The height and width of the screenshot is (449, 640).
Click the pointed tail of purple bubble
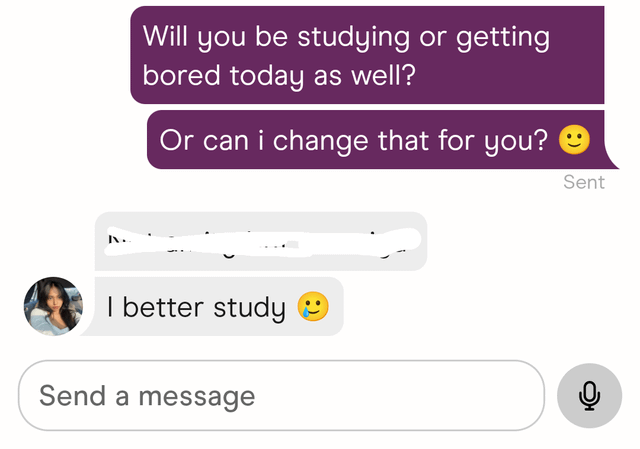point(611,160)
